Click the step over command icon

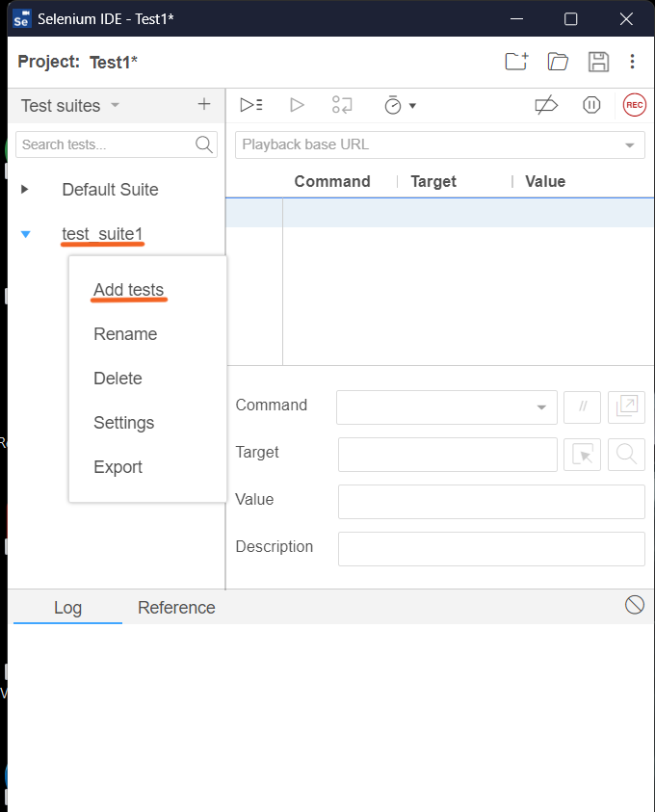[342, 105]
